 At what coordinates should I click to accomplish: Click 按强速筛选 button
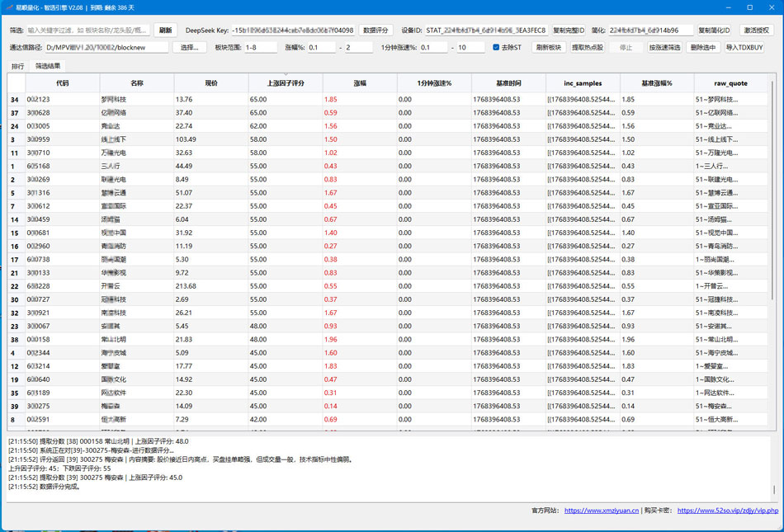[x=664, y=48]
